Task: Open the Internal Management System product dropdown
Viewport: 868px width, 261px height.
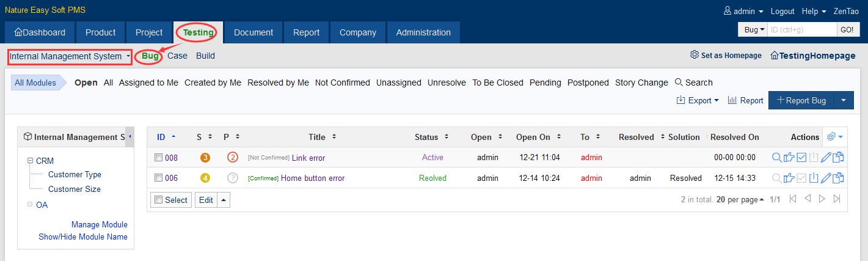Action: (70, 56)
